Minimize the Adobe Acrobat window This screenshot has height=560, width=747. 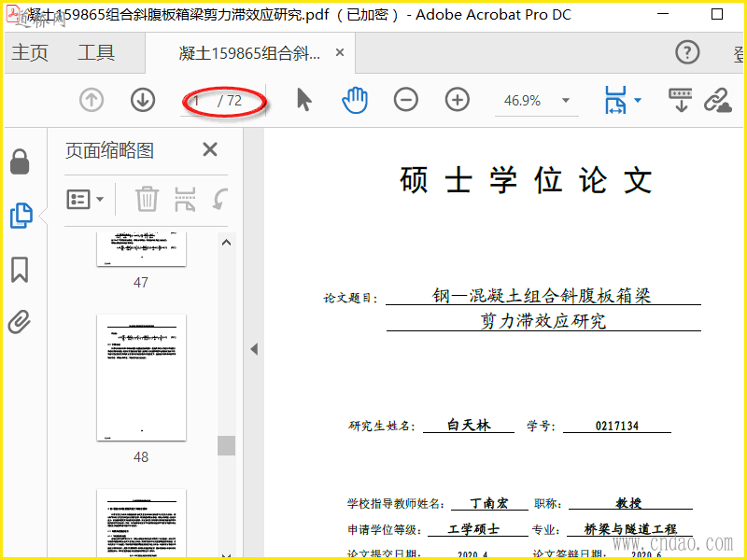click(x=663, y=14)
